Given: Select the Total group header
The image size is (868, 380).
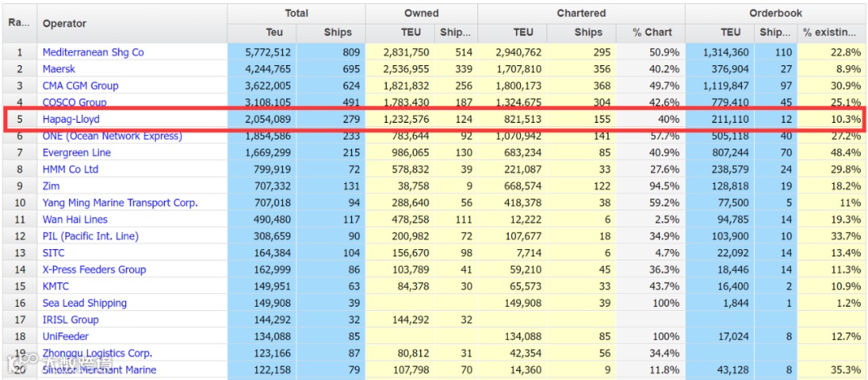Looking at the screenshot, I should click(296, 14).
